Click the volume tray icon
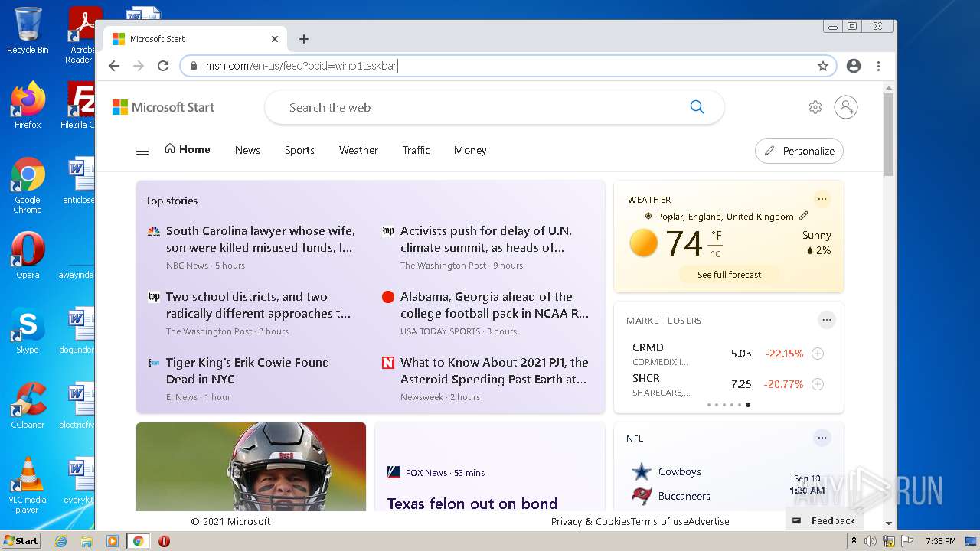 [871, 541]
